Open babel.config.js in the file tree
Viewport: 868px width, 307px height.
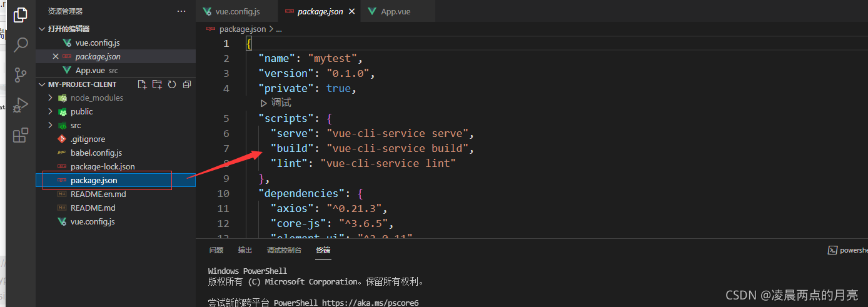coord(96,153)
